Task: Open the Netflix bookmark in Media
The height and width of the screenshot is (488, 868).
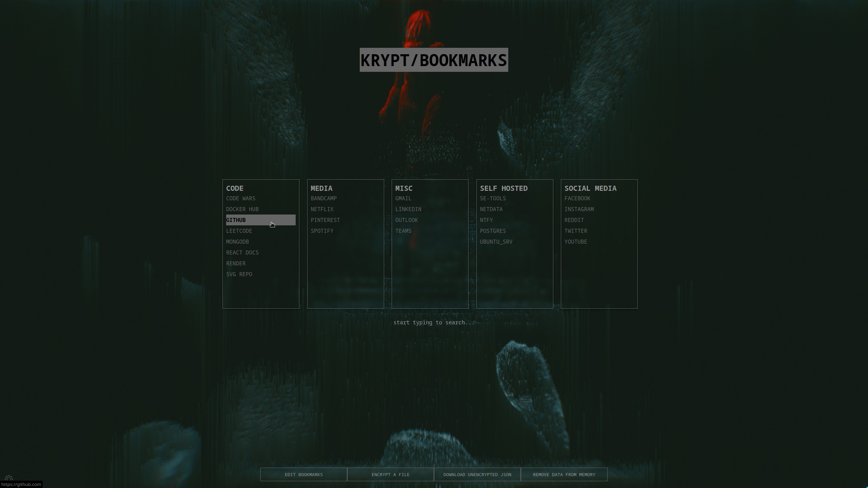Action: pyautogui.click(x=322, y=209)
